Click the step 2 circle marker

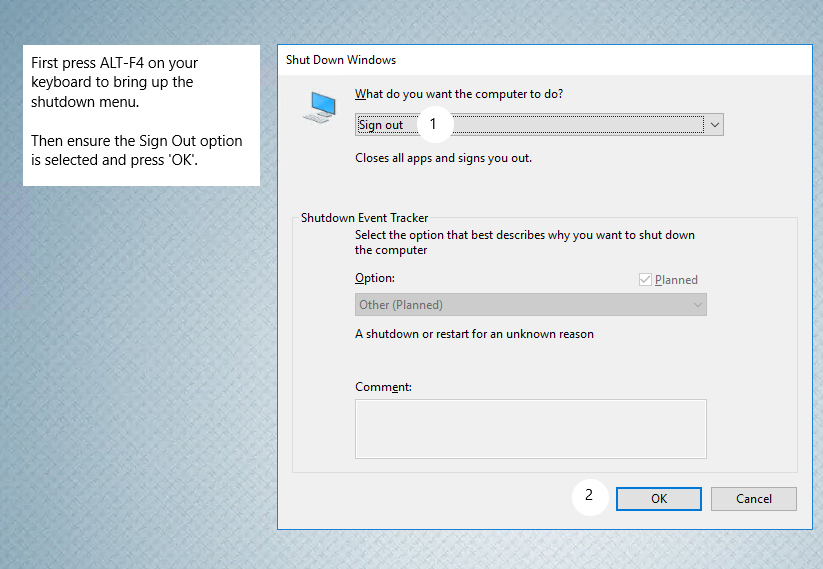tap(589, 495)
